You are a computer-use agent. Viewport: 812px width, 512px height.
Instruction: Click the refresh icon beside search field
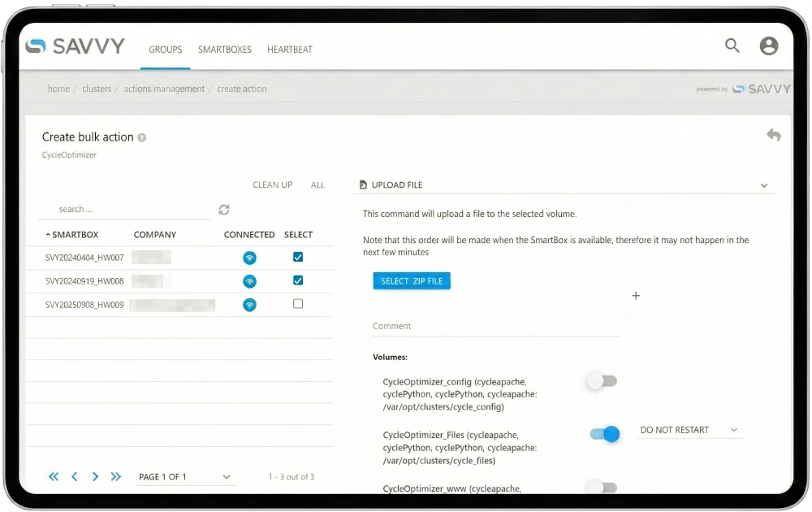224,210
